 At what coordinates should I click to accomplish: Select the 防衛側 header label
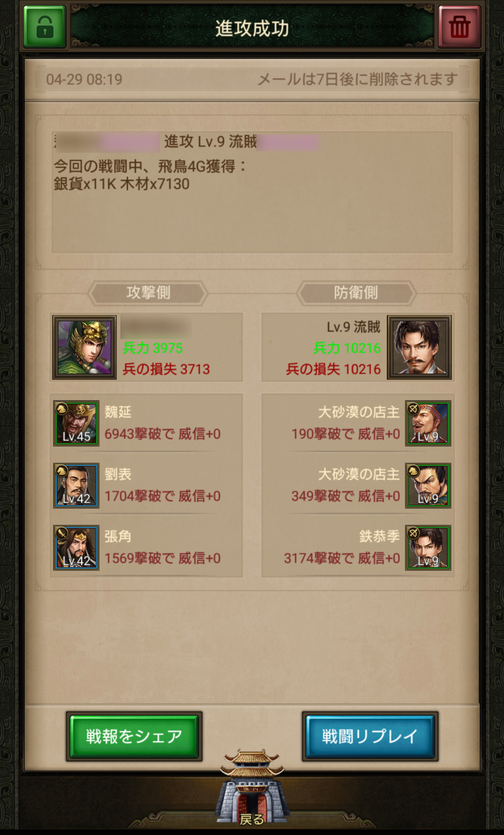[356, 293]
